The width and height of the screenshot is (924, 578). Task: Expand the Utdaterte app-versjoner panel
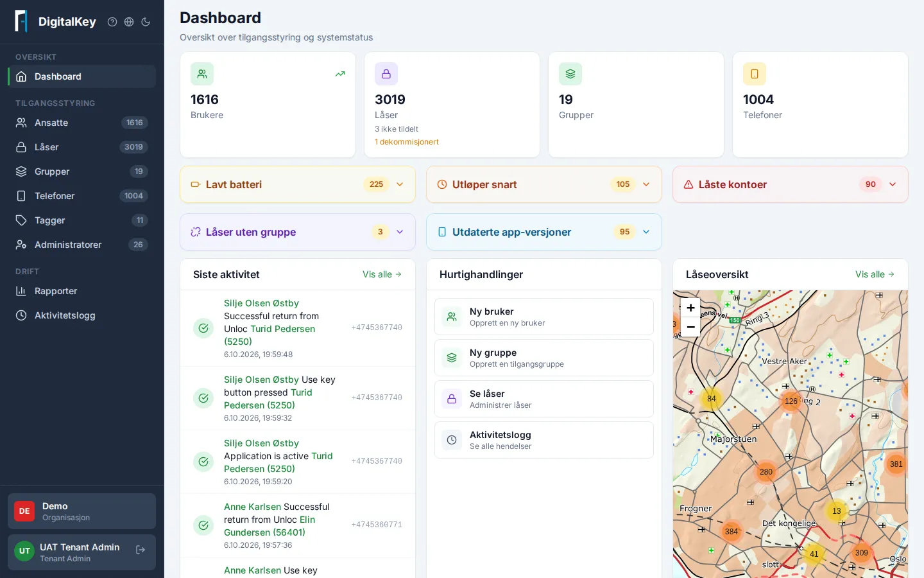coord(544,232)
